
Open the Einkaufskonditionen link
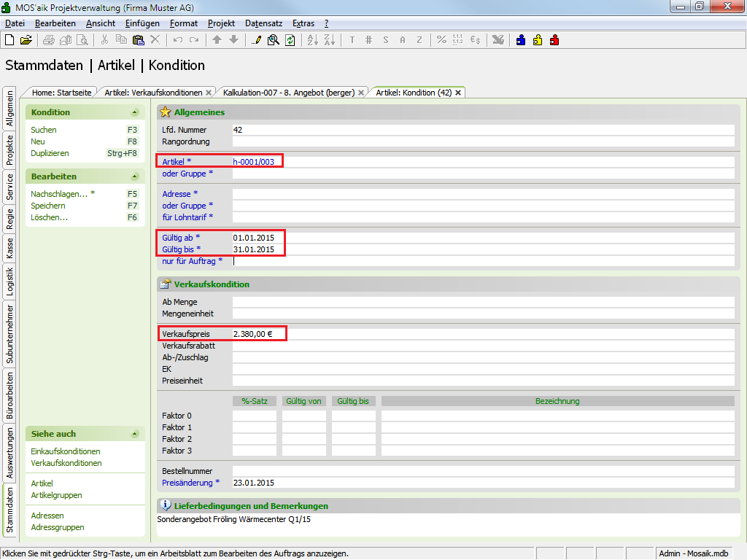click(x=66, y=451)
